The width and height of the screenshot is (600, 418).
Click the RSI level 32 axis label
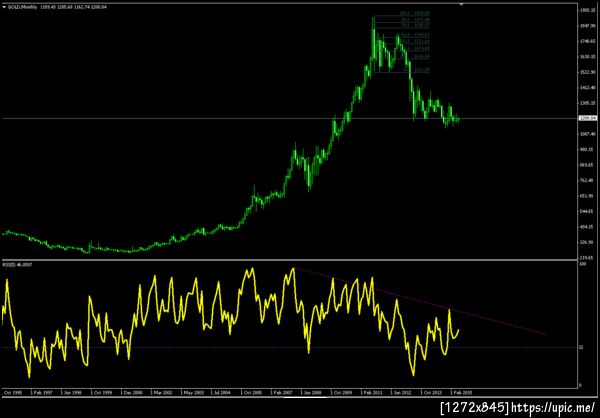[x=583, y=348]
